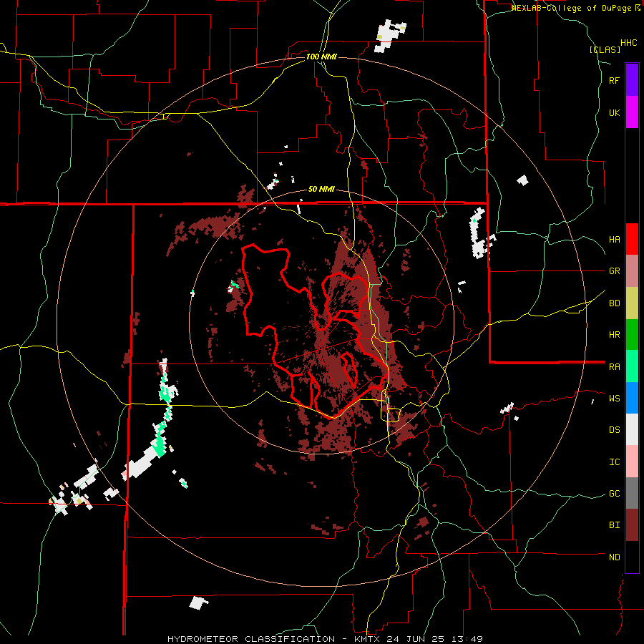Click the GC gray legend swatch
This screenshot has width=644, height=644.
click(632, 493)
